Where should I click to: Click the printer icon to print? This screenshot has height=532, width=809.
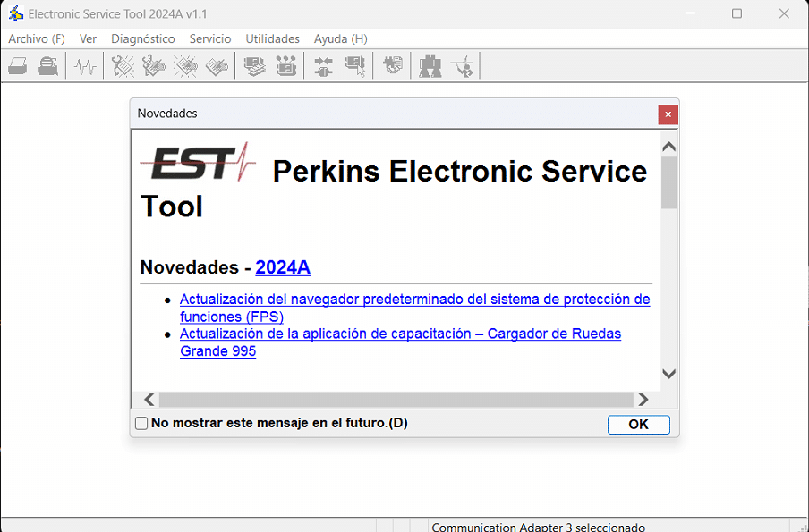17,65
